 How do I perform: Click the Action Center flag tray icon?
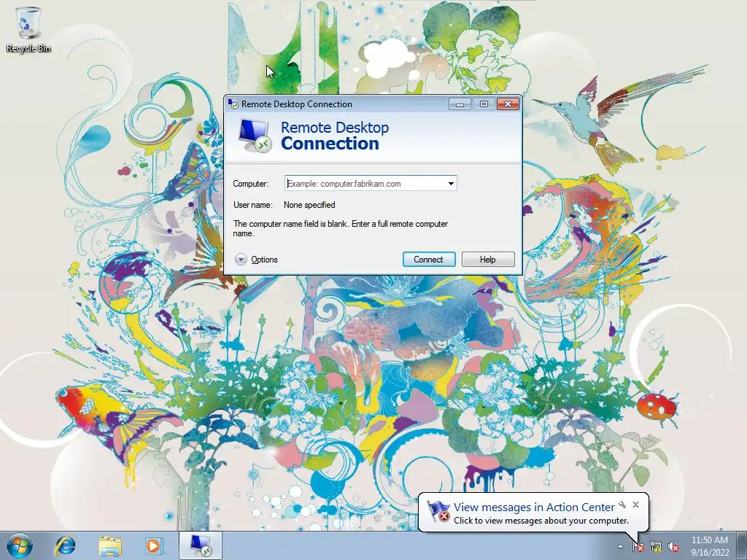(638, 546)
